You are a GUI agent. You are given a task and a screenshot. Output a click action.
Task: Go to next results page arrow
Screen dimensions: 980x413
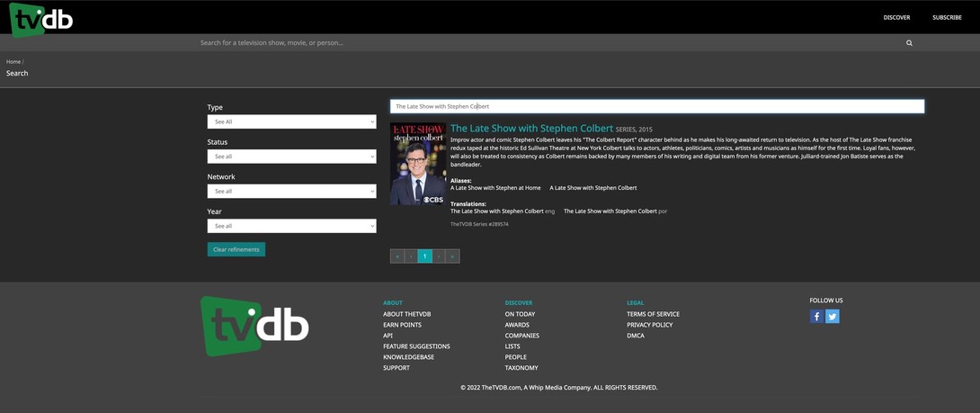click(439, 256)
